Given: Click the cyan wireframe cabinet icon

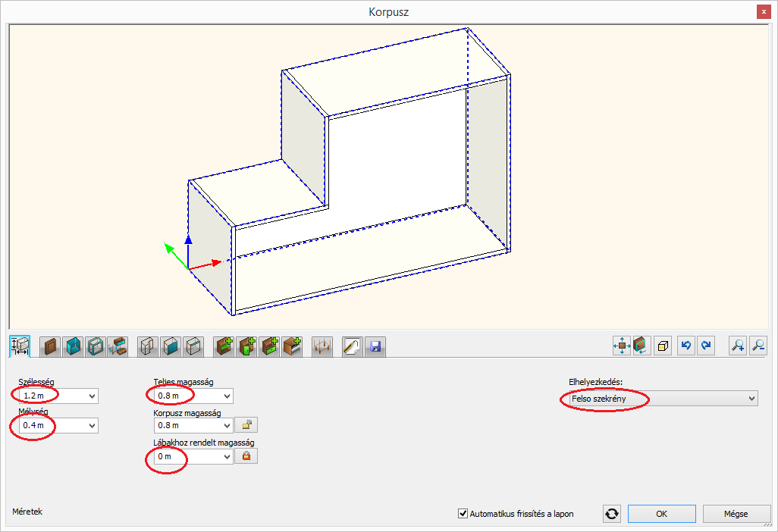Looking at the screenshot, I should (x=96, y=346).
